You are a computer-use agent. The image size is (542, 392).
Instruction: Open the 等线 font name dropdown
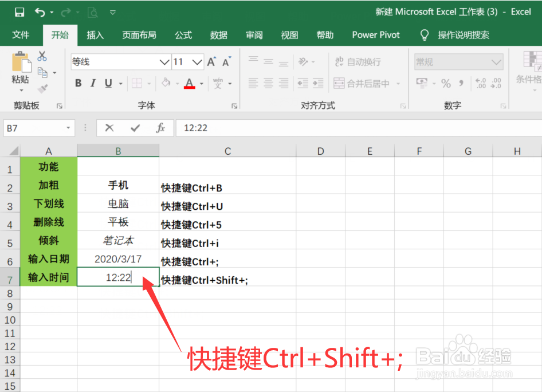click(x=164, y=62)
